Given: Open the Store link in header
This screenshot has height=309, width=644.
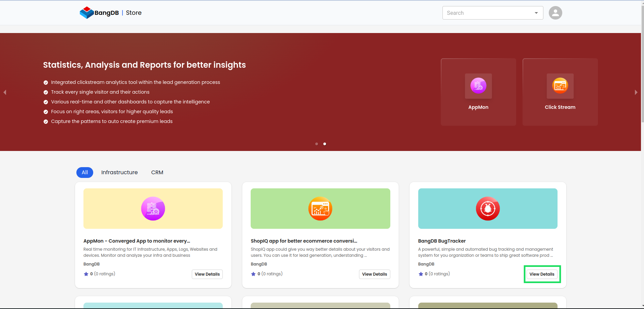Looking at the screenshot, I should point(134,13).
